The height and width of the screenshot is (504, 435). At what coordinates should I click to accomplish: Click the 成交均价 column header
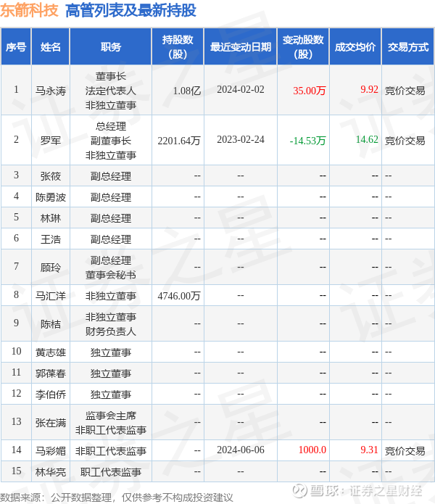pos(355,47)
